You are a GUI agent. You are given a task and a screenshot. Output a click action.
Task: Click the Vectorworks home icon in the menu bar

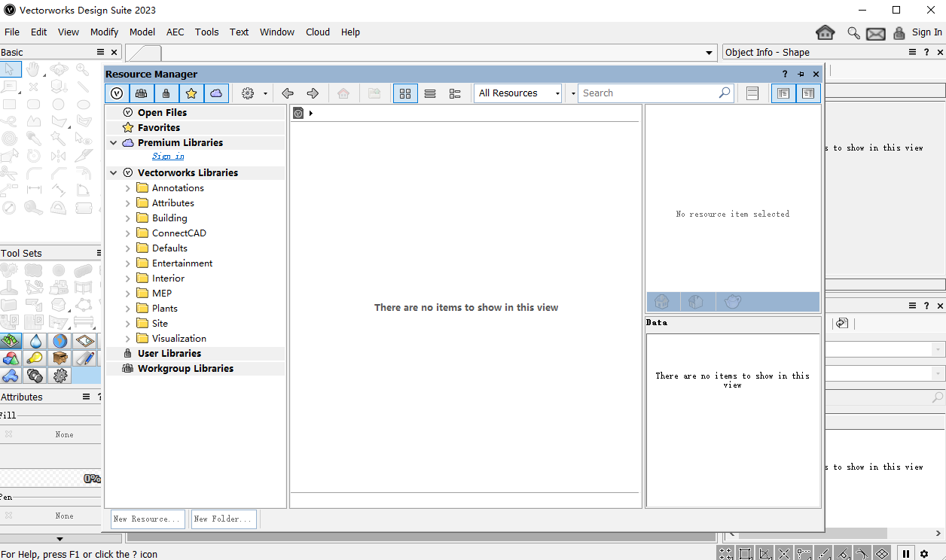click(825, 32)
